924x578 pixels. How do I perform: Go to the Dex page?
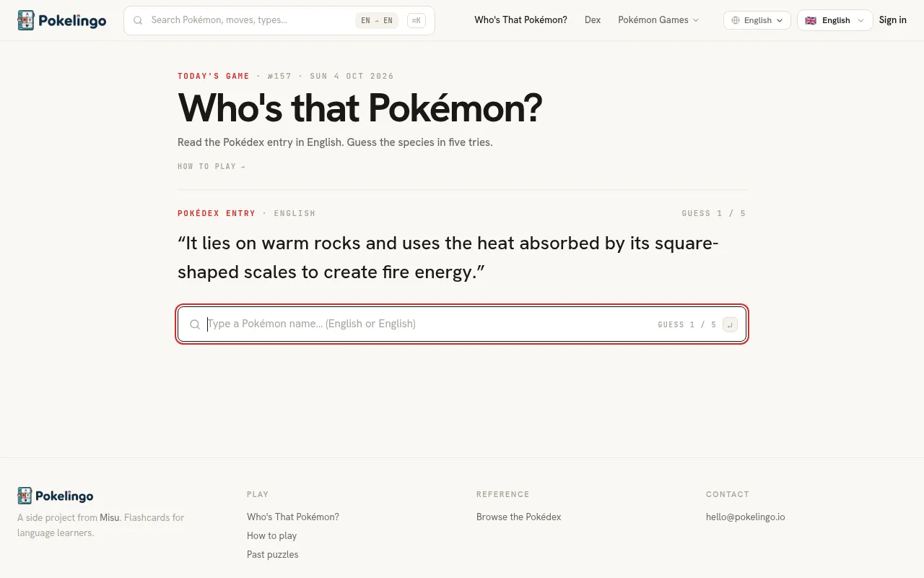[593, 20]
